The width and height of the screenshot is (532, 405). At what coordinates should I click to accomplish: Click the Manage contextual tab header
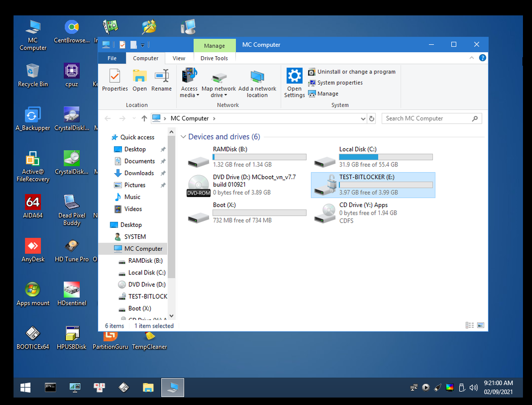click(215, 46)
